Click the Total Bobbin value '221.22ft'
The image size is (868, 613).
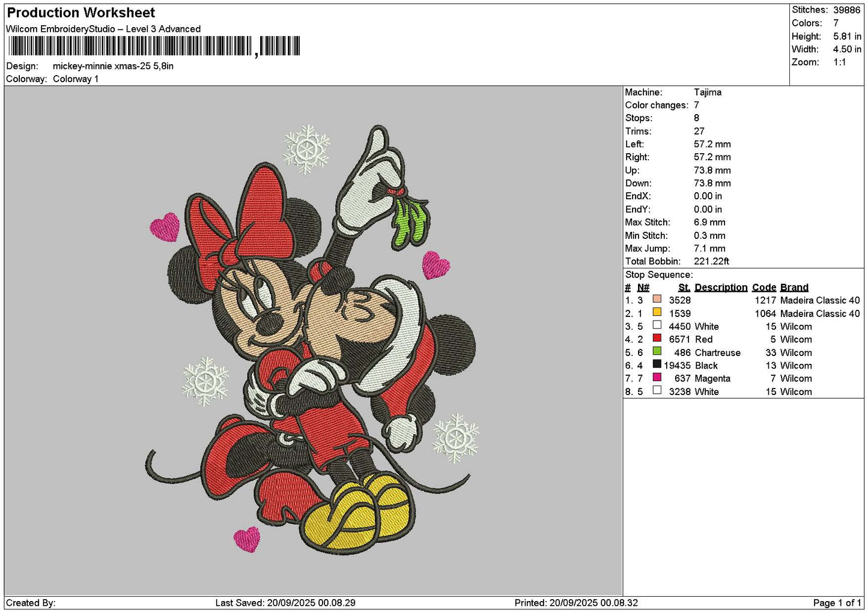(712, 261)
